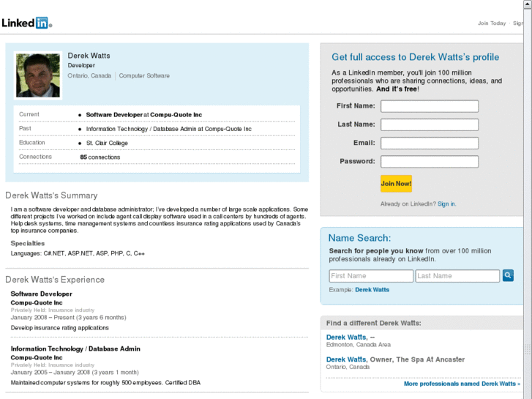
Task: Focus the First Name signup field
Action: click(430, 106)
